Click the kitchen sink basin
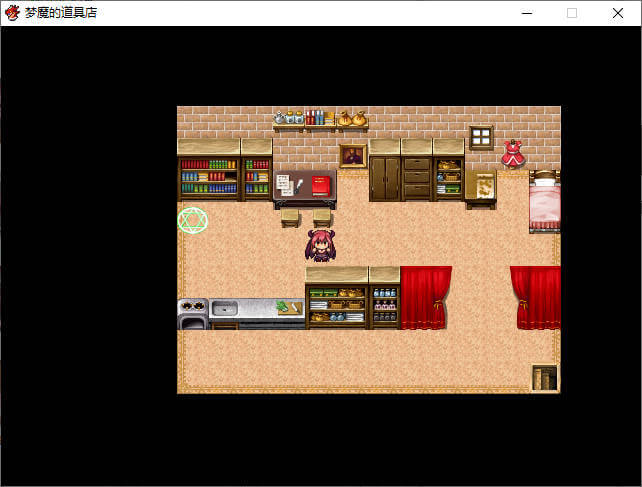 coord(225,308)
